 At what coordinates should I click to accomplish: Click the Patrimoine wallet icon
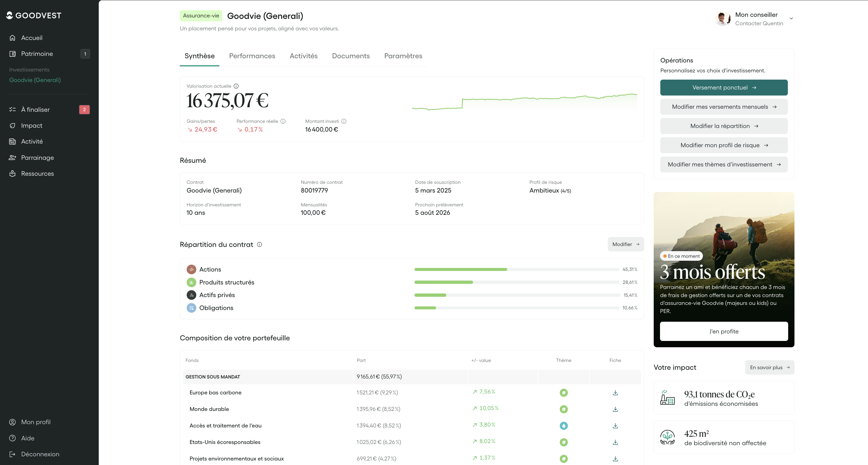(x=13, y=53)
